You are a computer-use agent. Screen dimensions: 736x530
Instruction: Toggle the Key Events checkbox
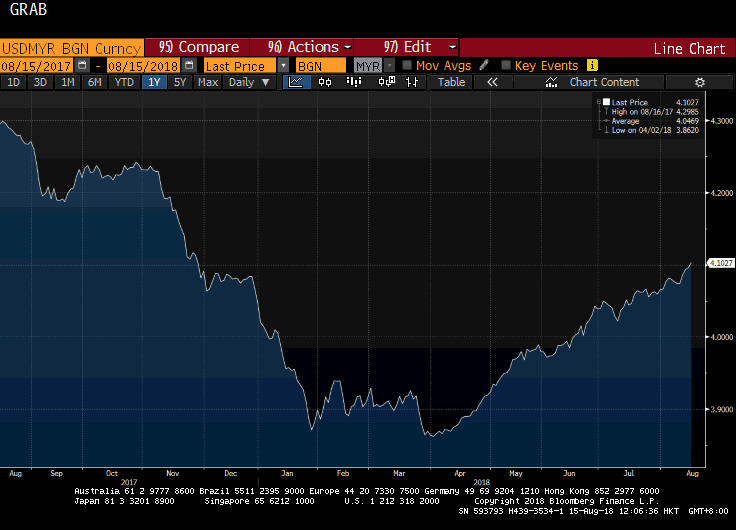pyautogui.click(x=506, y=65)
